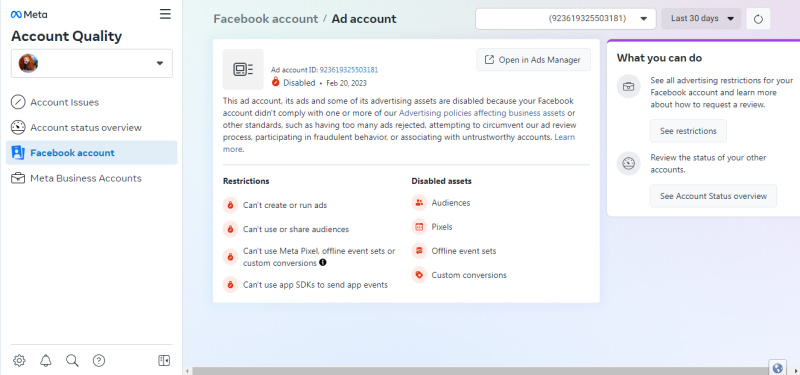The height and width of the screenshot is (375, 800).
Task: Click the info icon after custom conversions
Action: pos(322,263)
